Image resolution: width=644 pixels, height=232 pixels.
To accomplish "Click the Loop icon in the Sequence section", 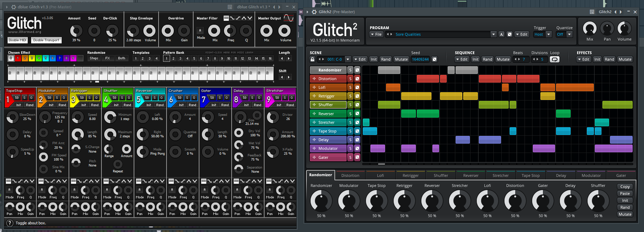I will coord(554,59).
